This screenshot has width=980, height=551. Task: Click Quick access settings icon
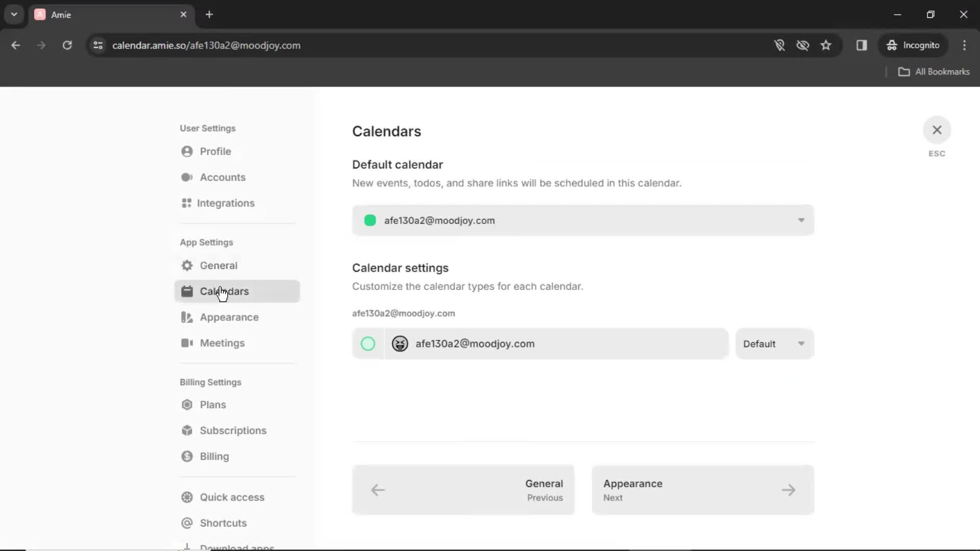187,497
